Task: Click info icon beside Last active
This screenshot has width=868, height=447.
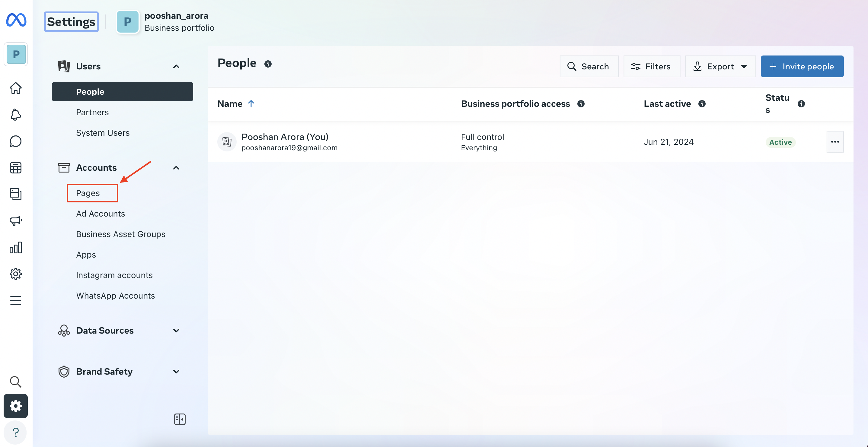Action: point(701,104)
